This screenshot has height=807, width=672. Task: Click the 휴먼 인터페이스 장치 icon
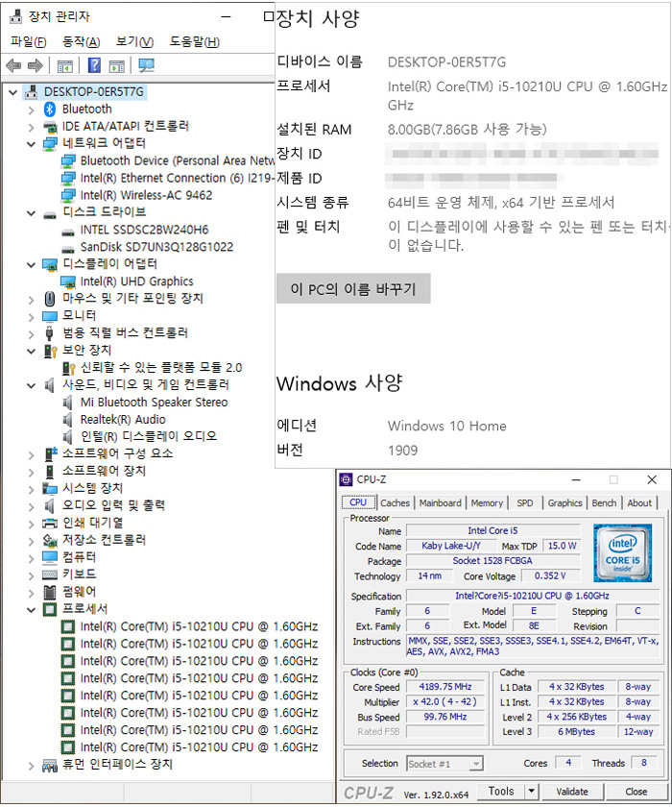(49, 766)
